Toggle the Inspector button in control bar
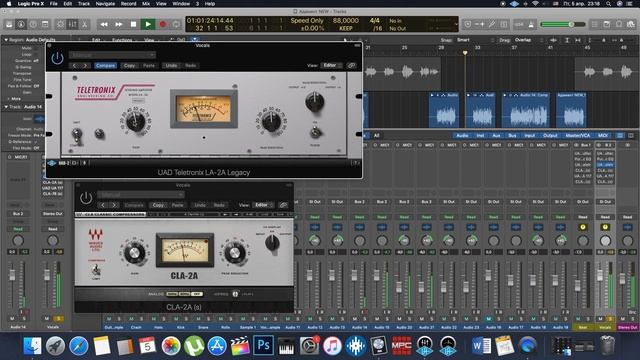 pos(21,24)
